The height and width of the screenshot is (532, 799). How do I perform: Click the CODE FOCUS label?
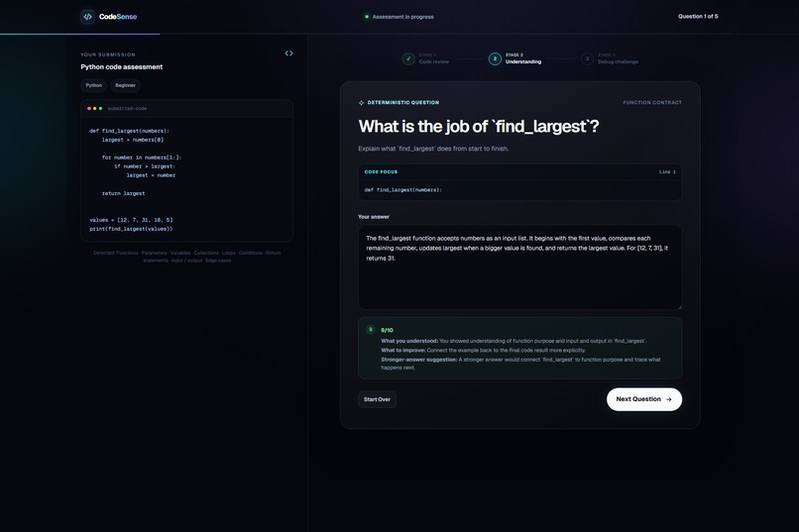381,172
